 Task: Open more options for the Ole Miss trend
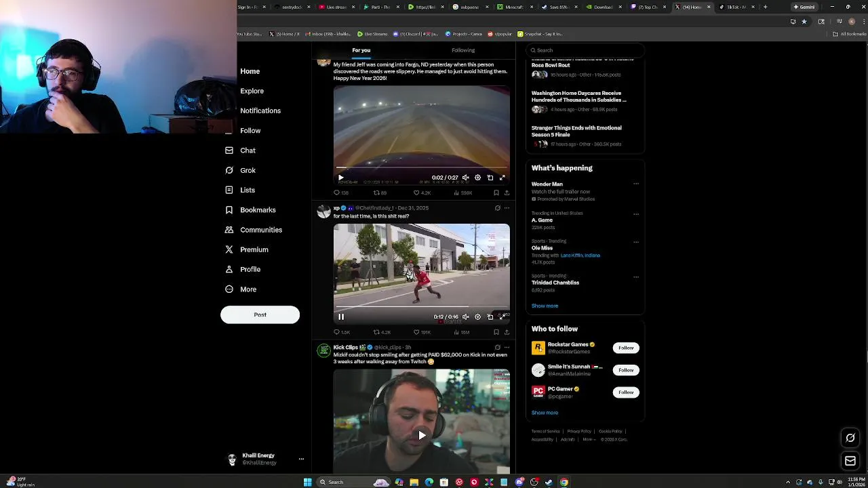[x=636, y=242]
